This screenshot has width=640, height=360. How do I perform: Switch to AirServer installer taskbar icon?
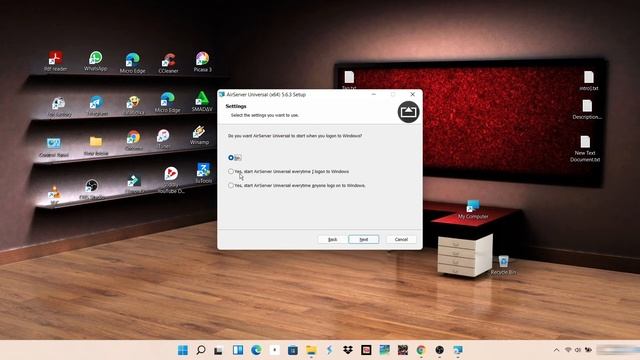(x=458, y=350)
